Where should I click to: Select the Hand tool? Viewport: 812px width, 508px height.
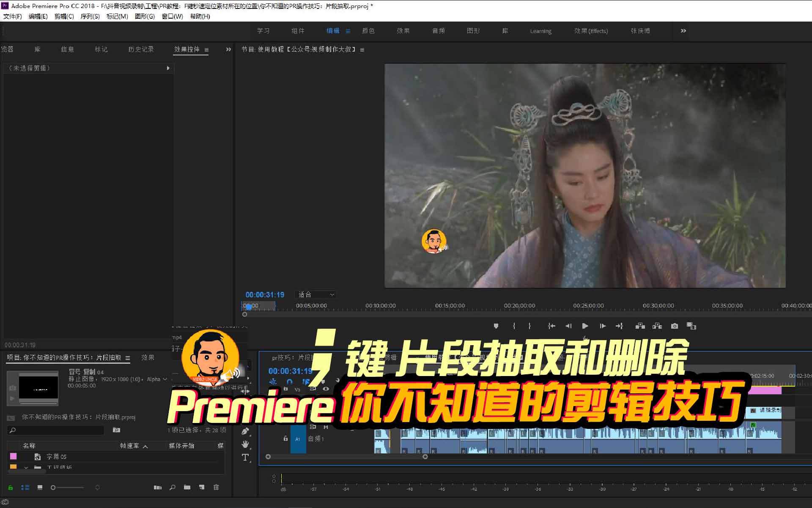(x=245, y=444)
